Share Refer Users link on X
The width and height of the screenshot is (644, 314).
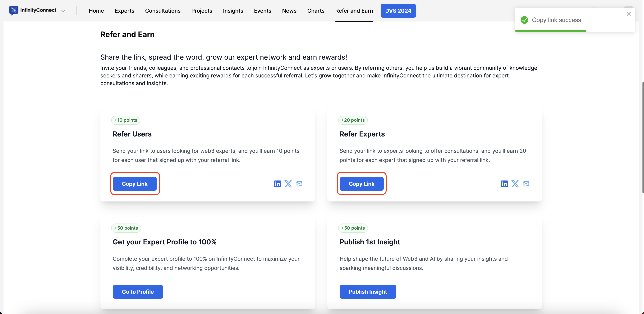[288, 184]
